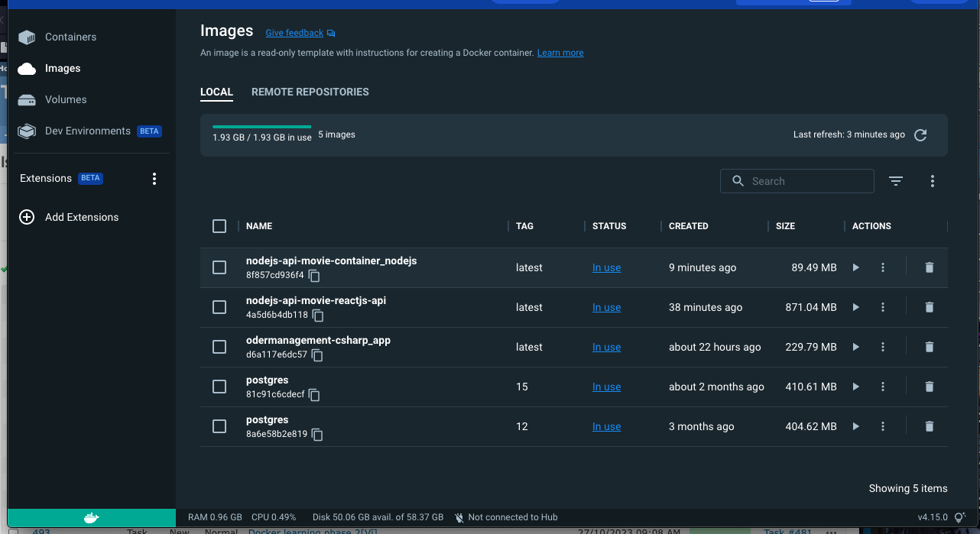
Task: Switch to Remote Repositories tab
Action: (310, 92)
